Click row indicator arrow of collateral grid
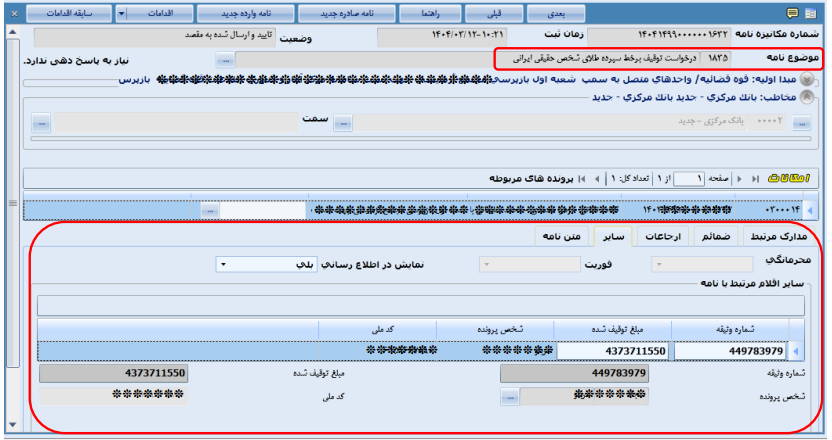The image size is (832, 440). coord(795,351)
